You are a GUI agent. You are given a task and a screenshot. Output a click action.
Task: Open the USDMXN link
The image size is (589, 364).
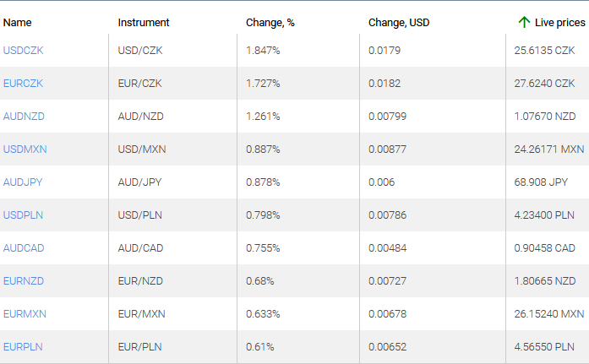click(x=25, y=149)
